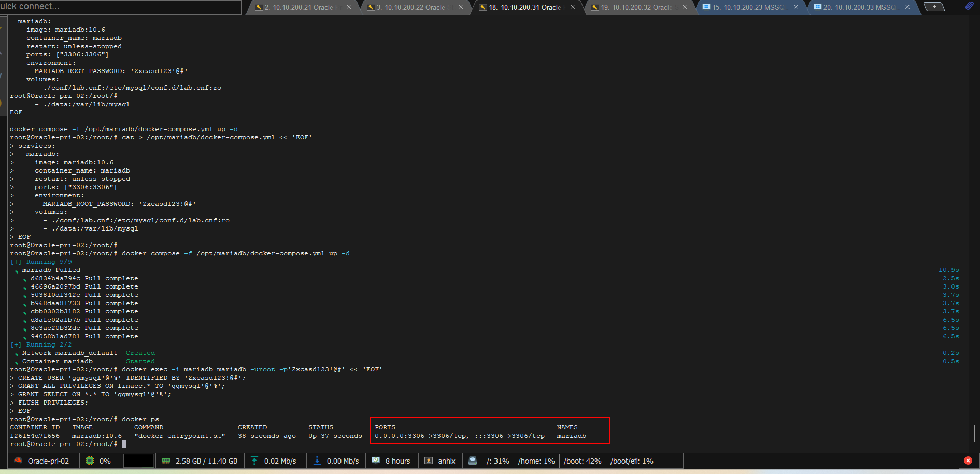Click the /: 31% disk usage entry
This screenshot has height=474, width=980.
pyautogui.click(x=498, y=461)
